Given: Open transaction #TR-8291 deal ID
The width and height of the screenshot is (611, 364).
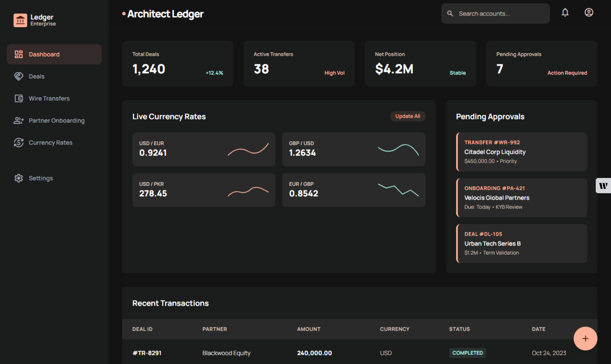Looking at the screenshot, I should tap(147, 353).
